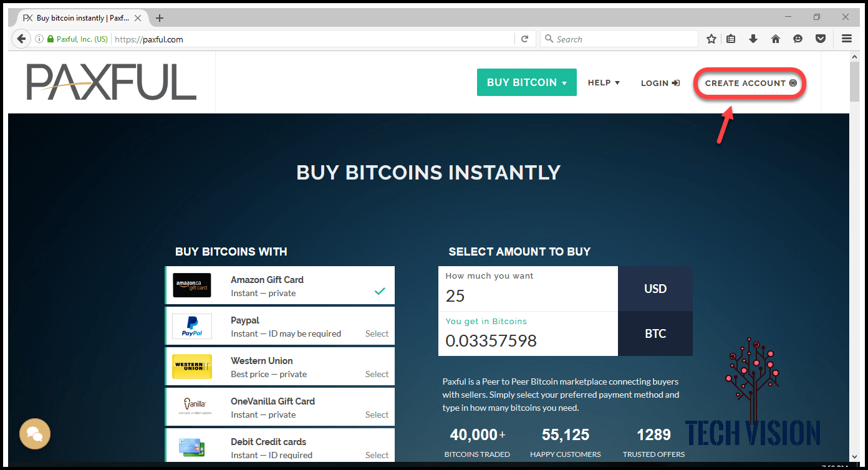Click the scrollbar up arrow
868x470 pixels.
tap(854, 57)
